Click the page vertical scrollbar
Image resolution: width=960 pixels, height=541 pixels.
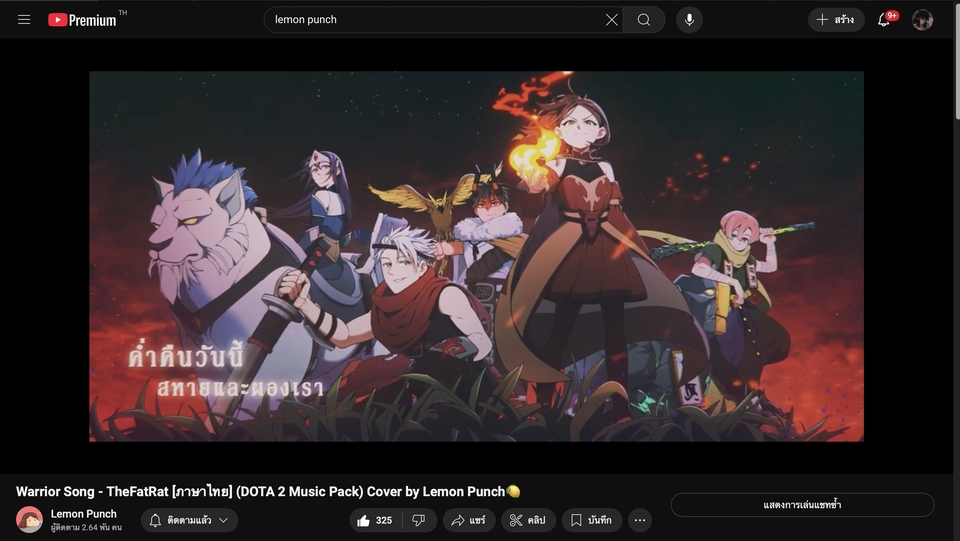click(956, 61)
